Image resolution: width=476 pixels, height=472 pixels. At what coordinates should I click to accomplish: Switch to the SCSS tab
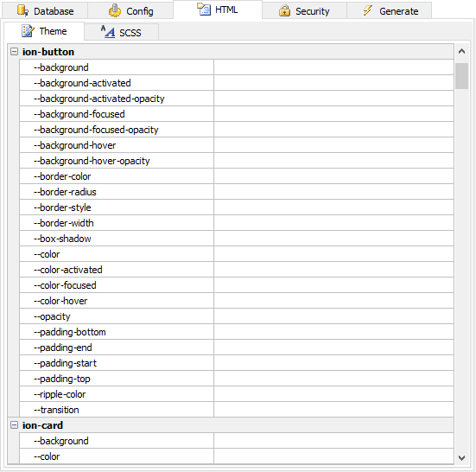click(x=122, y=32)
